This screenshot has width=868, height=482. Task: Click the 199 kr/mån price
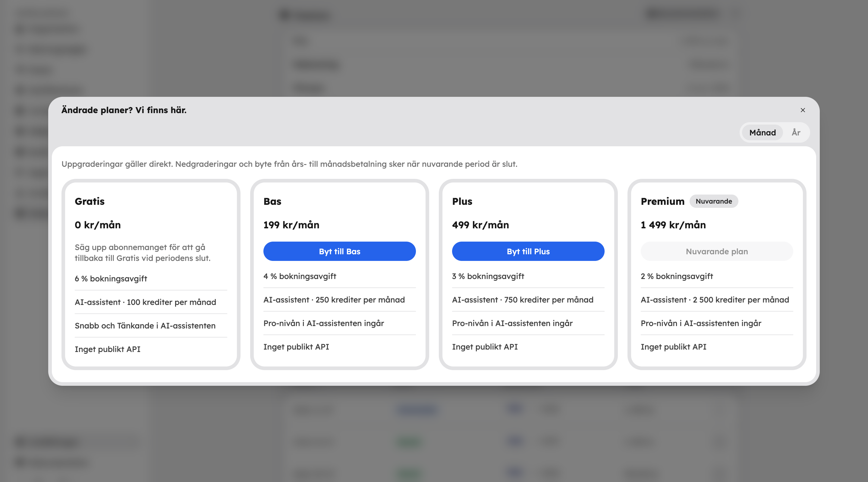tap(291, 225)
